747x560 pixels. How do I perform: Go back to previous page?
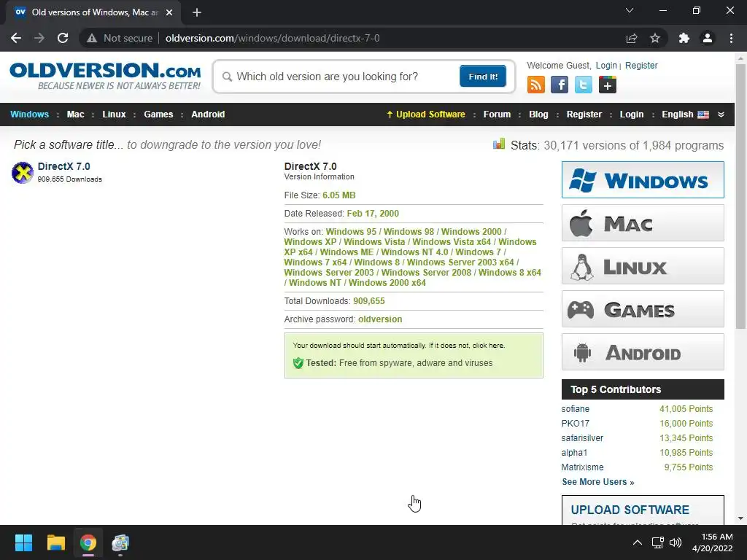click(x=16, y=38)
